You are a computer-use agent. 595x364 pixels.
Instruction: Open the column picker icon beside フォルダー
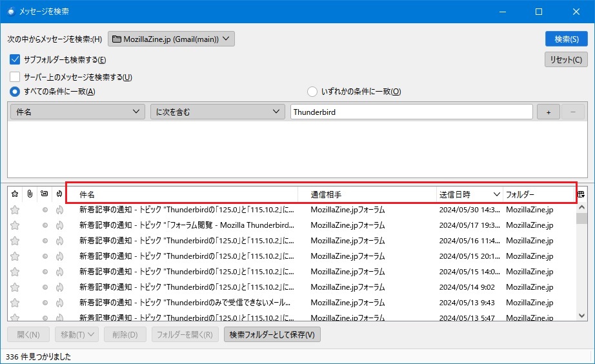click(x=581, y=194)
